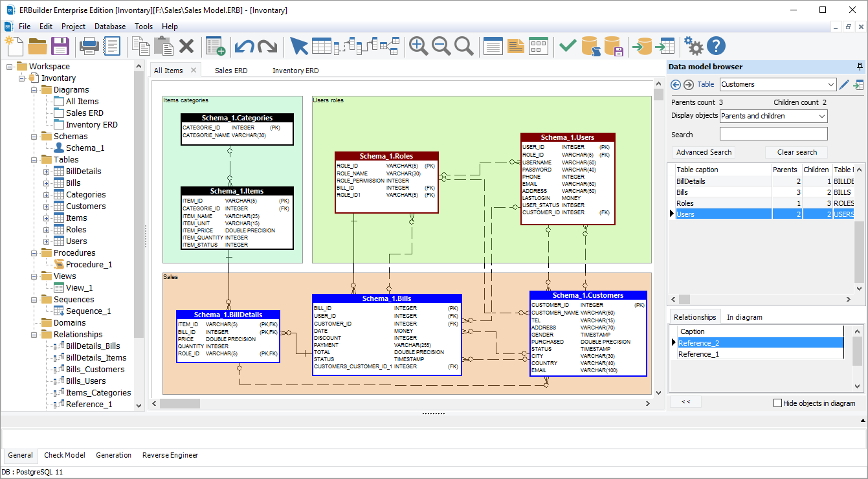Open the Database menu
868x479 pixels.
(109, 27)
